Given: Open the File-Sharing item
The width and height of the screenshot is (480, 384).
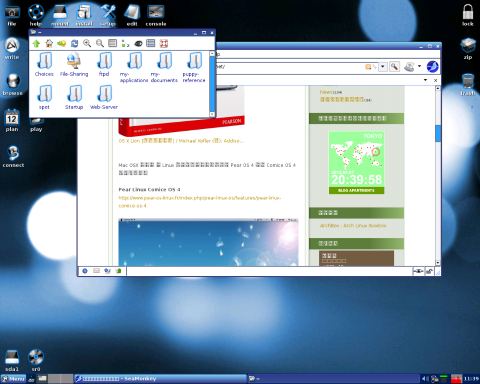Looking at the screenshot, I should pyautogui.click(x=74, y=65).
